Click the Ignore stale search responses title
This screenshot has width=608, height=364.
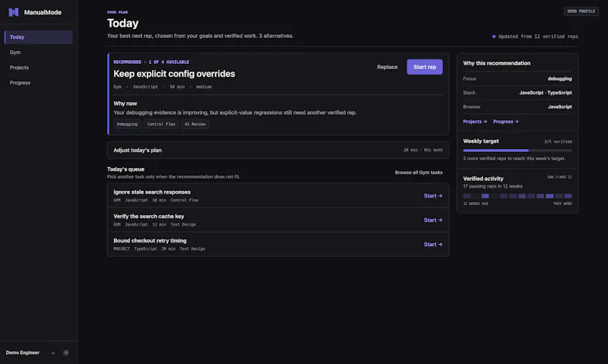(152, 192)
